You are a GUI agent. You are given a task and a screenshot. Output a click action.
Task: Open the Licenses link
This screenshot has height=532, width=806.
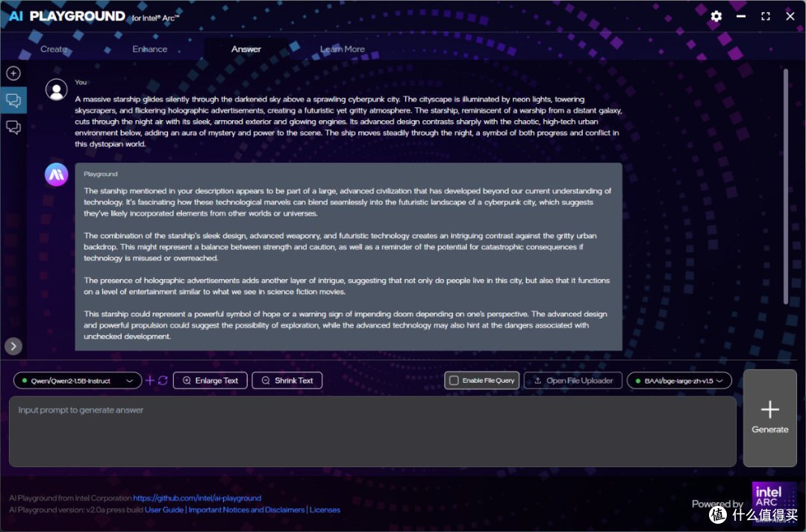point(325,510)
